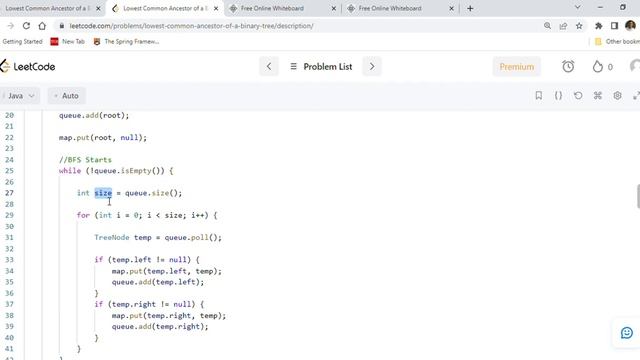640x360 pixels.
Task: Click the browser forward arrow
Action: point(11,26)
